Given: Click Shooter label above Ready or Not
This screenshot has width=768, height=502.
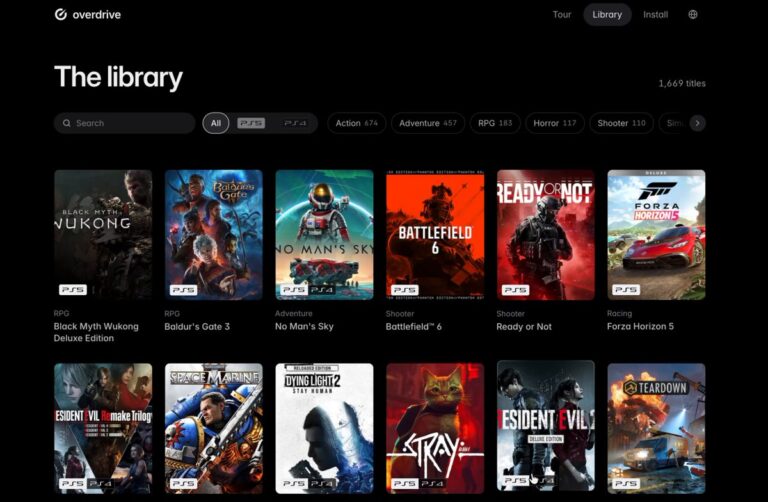Looking at the screenshot, I should click(510, 313).
